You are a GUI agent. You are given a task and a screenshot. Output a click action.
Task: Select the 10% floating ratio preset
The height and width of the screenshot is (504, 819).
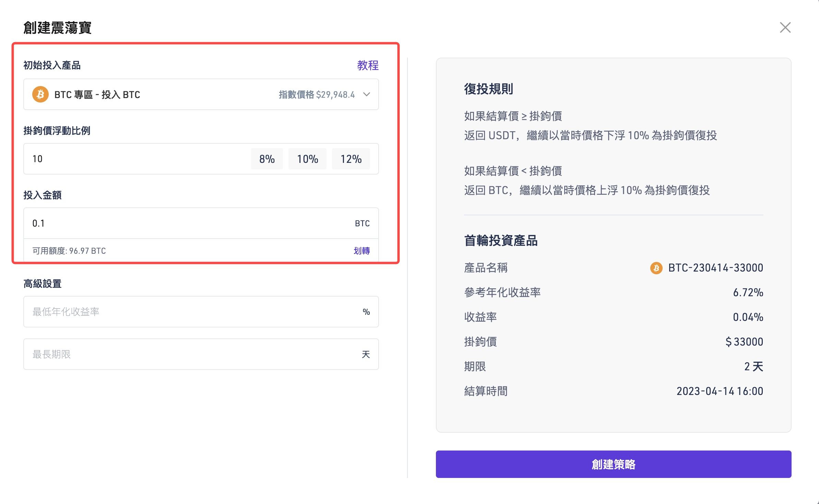307,159
